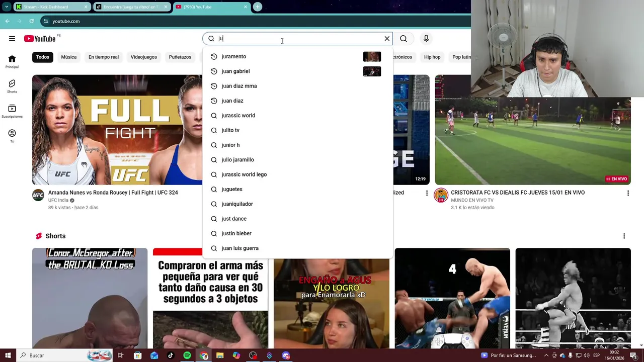Screen dimensions: 644x362
Task: Pick the 'justin bieber' suggestion
Action: 297,233
